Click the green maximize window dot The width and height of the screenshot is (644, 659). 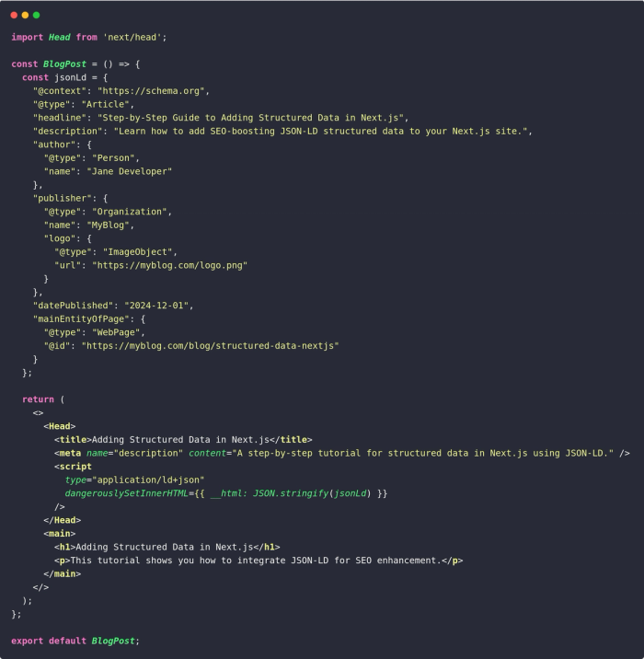37,15
